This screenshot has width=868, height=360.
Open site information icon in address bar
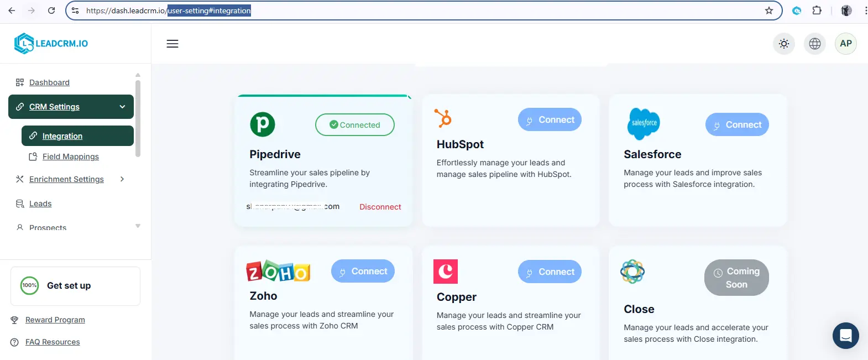[x=75, y=11]
